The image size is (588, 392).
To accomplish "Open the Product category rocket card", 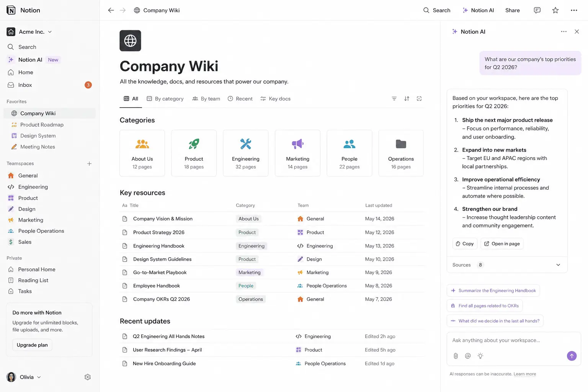I will pyautogui.click(x=194, y=153).
